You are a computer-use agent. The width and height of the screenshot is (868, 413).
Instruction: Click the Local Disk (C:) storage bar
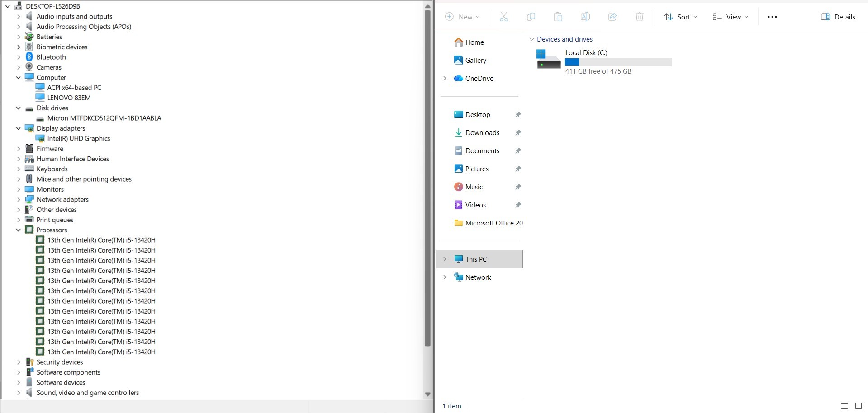[618, 62]
